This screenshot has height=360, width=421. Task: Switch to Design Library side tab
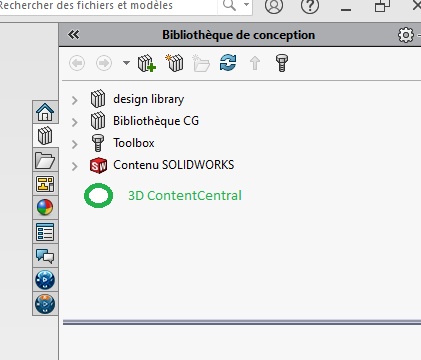45,136
